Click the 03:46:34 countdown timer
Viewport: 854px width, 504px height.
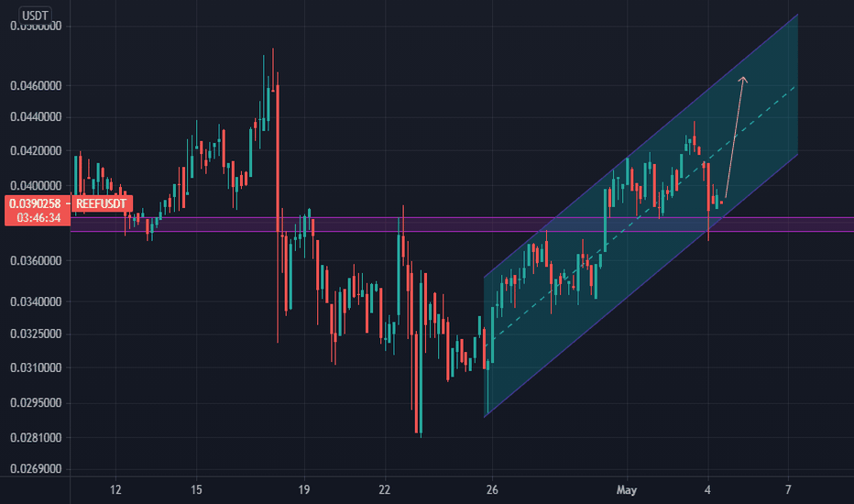38,218
